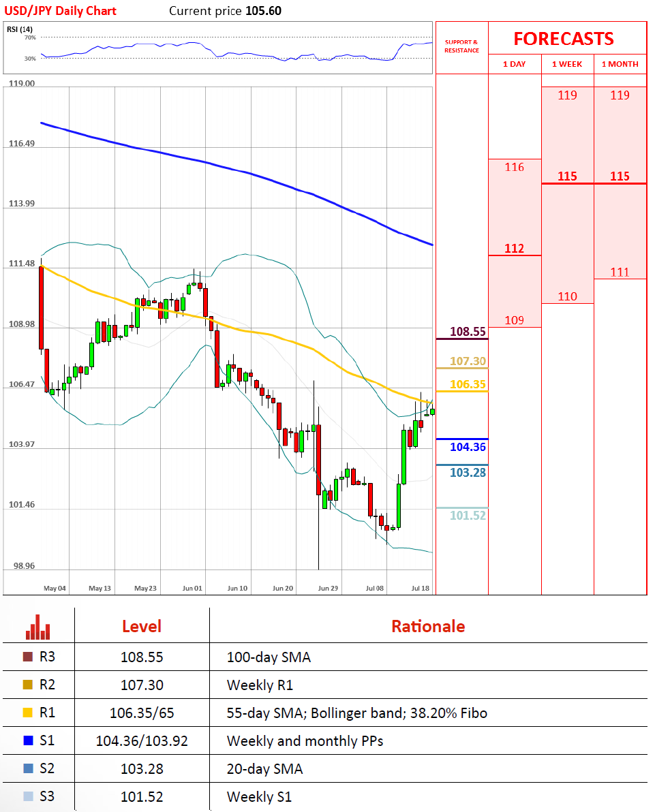Click the Jul 18 date axis label

click(x=421, y=589)
